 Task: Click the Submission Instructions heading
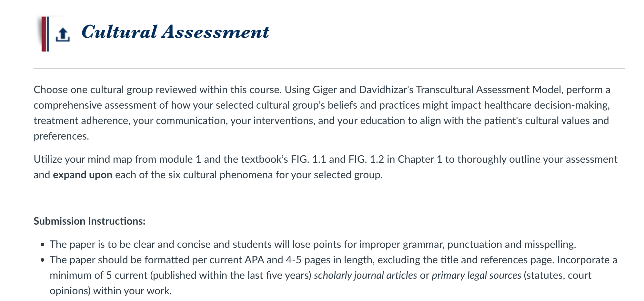pos(89,221)
